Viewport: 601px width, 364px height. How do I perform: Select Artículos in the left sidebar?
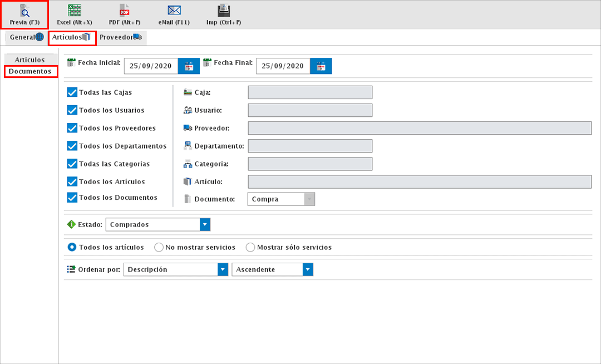pyautogui.click(x=30, y=60)
